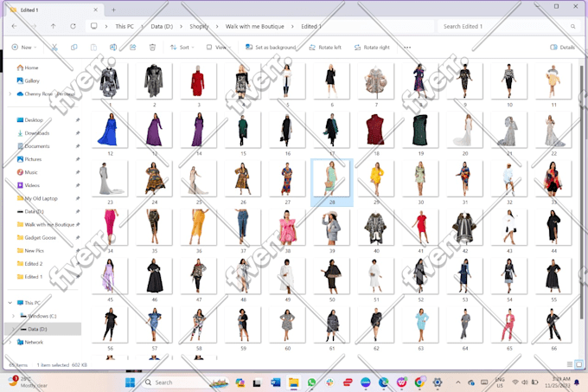Image resolution: width=588 pixels, height=392 pixels.
Task: Click Shopify in the address breadcrumb
Action: pyautogui.click(x=199, y=26)
